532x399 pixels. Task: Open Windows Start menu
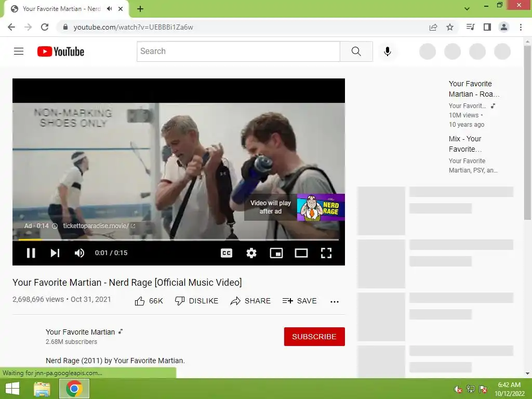tap(12, 389)
